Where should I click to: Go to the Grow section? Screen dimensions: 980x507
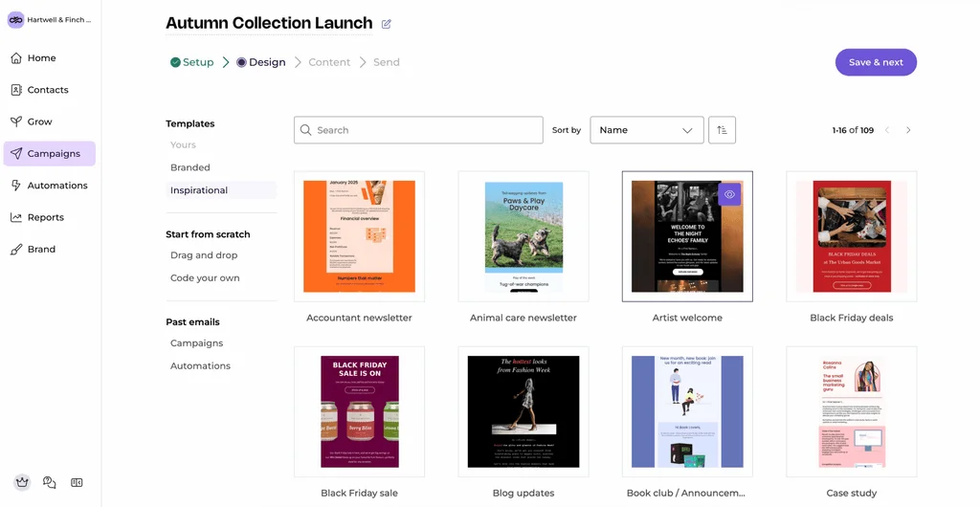50,121
